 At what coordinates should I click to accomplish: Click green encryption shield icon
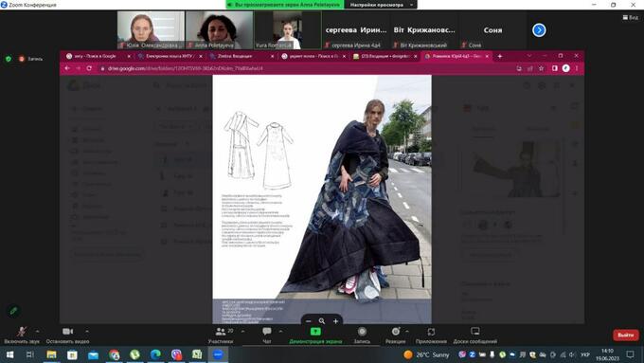pyautogui.click(x=9, y=59)
